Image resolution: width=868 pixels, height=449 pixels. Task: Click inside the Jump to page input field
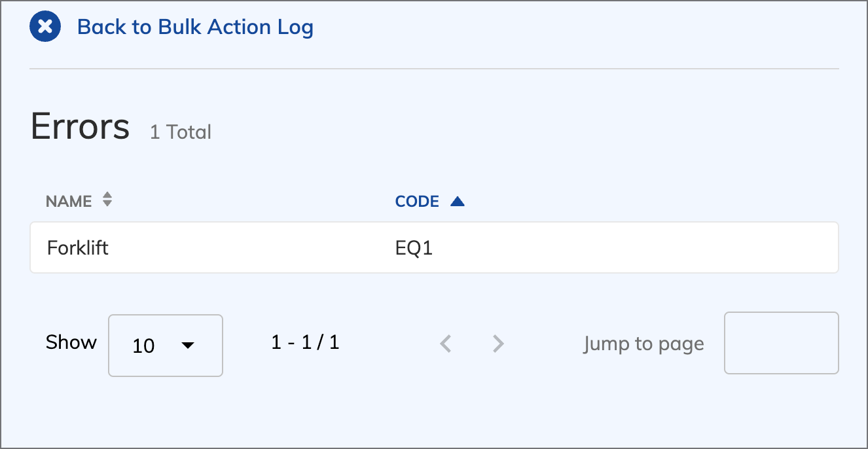point(781,343)
